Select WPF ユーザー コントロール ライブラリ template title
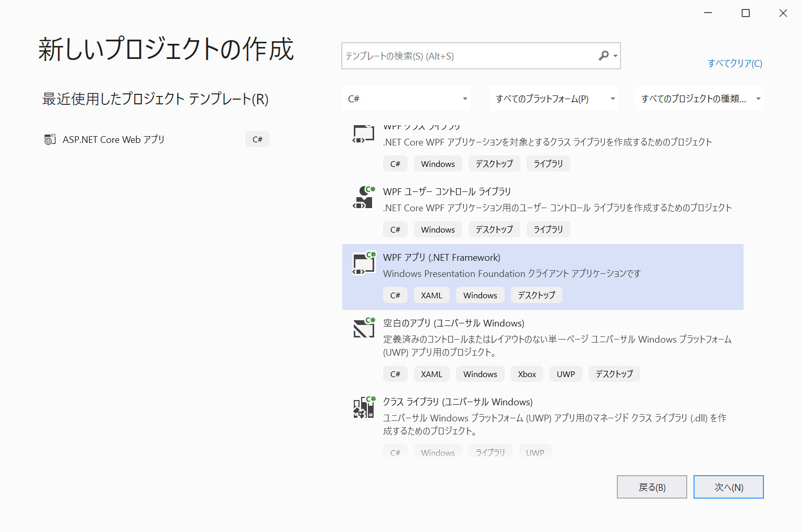This screenshot has height=532, width=801. coord(447,191)
